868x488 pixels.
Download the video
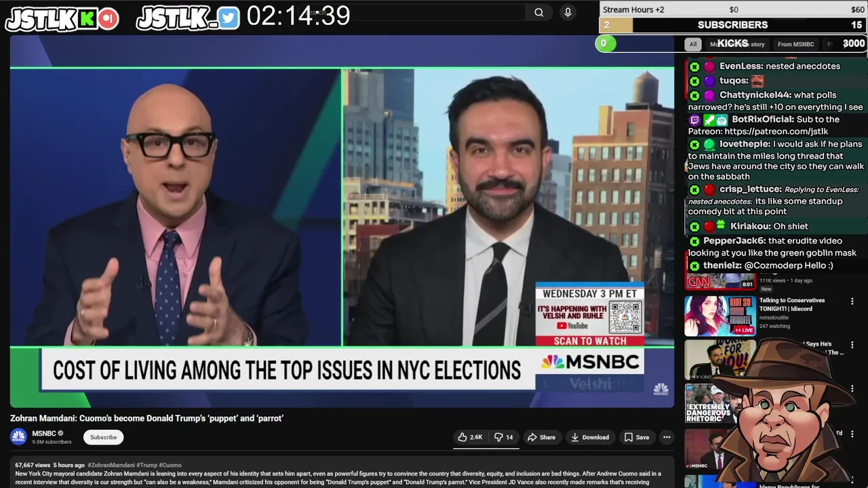coord(589,437)
